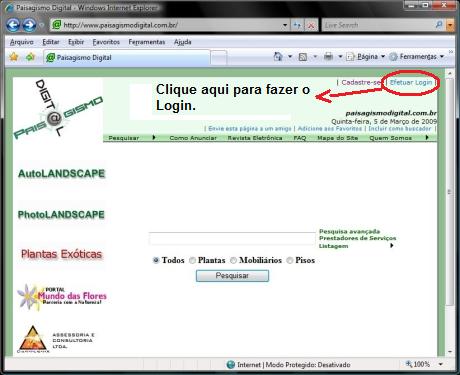Click the Mundo das Flores portal banner
460x375 pixels.
[62, 296]
